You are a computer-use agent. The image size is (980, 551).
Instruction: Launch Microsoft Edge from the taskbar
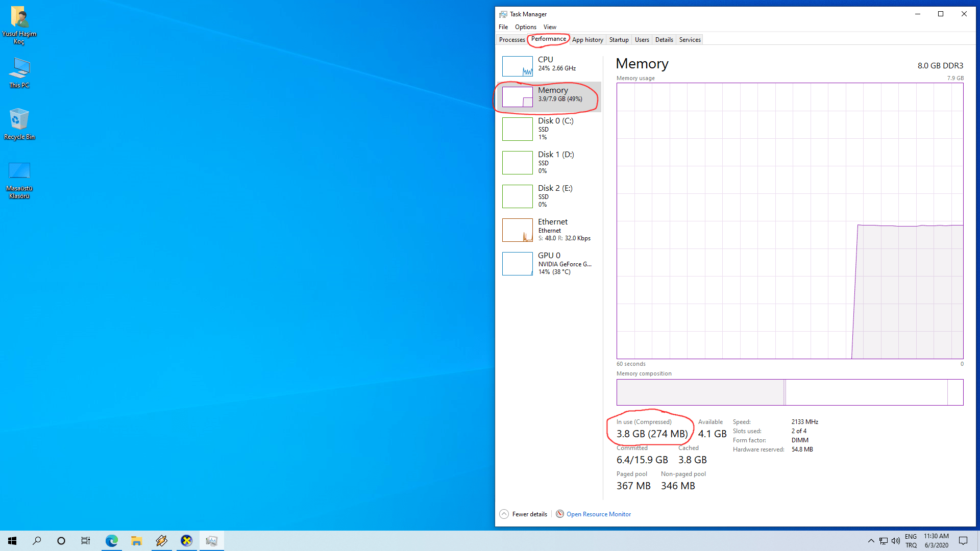[x=111, y=541]
